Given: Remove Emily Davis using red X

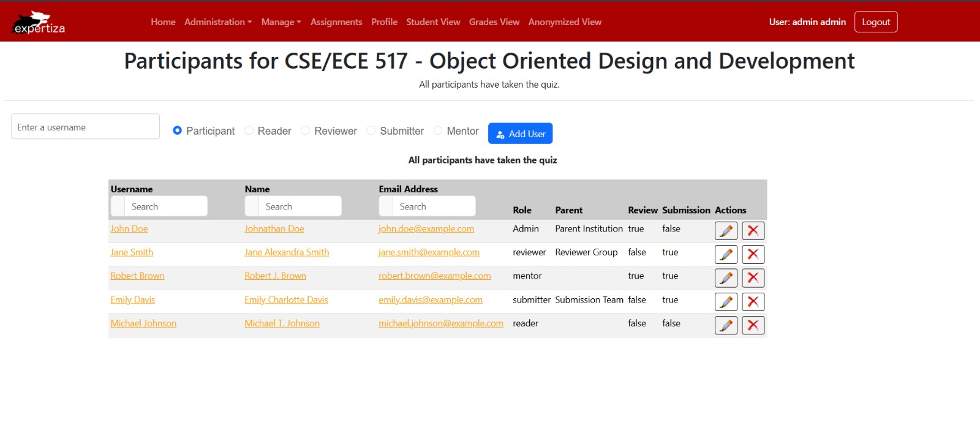Looking at the screenshot, I should [x=753, y=302].
